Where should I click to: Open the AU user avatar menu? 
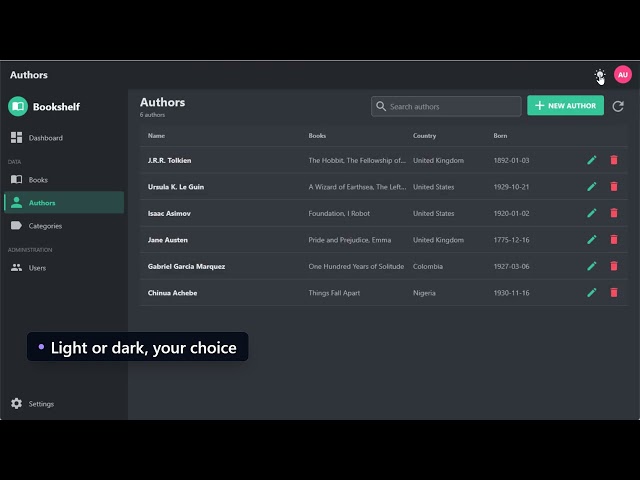coord(622,75)
